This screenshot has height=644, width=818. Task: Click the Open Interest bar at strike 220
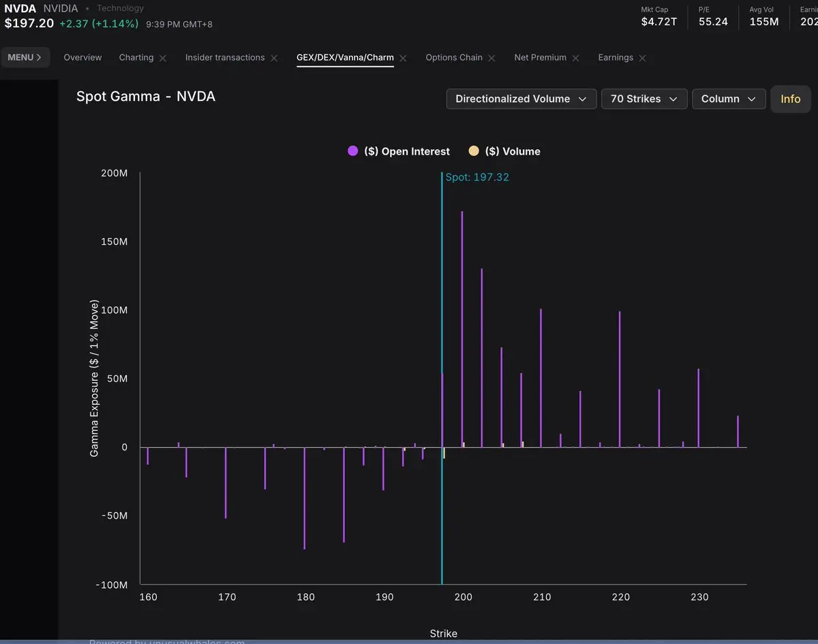[620, 380]
